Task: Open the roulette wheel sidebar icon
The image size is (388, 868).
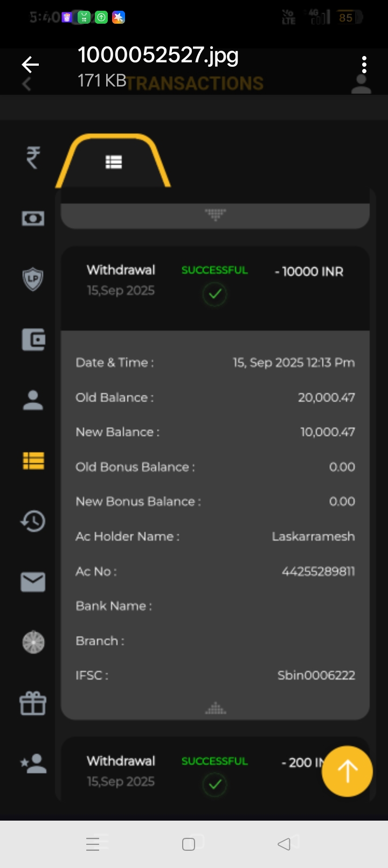Action: [x=33, y=642]
